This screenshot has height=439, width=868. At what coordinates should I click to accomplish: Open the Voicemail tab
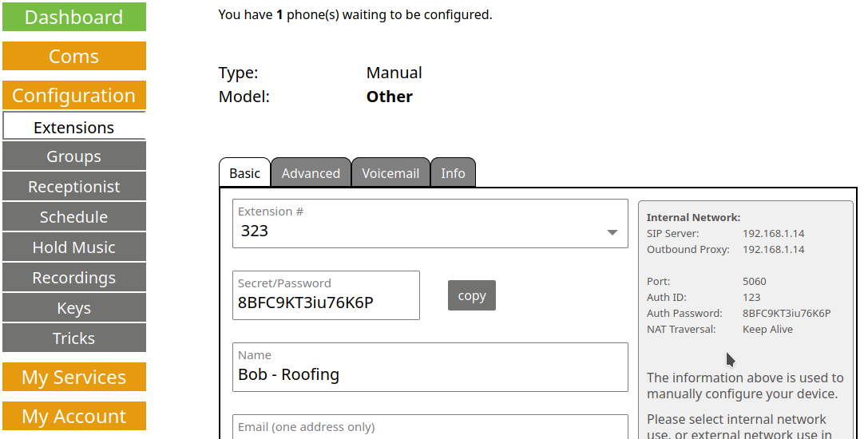(x=390, y=173)
